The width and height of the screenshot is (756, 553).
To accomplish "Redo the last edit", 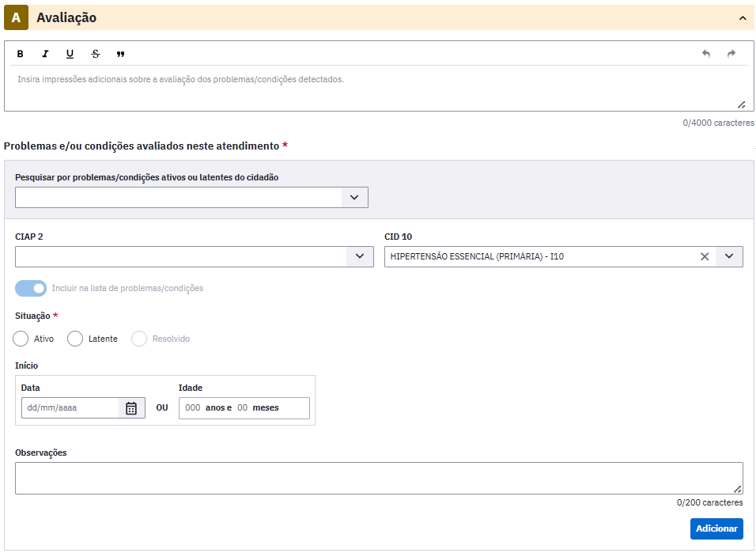I will 731,54.
